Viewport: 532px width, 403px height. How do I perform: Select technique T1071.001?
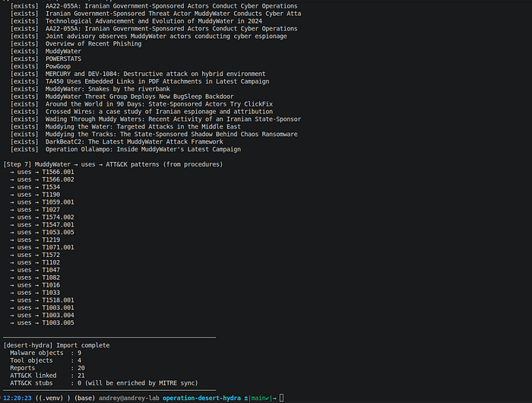[x=58, y=247]
